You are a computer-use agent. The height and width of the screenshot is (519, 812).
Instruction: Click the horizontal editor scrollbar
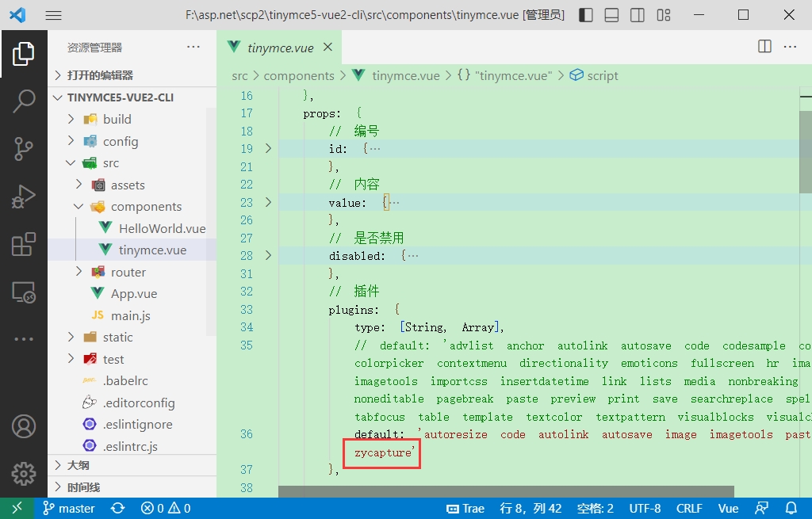tap(506, 491)
